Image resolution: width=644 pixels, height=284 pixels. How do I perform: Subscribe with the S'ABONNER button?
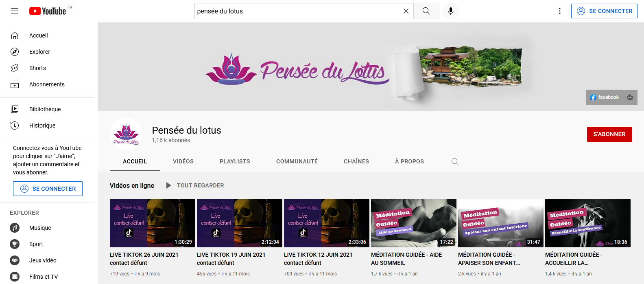click(x=609, y=134)
